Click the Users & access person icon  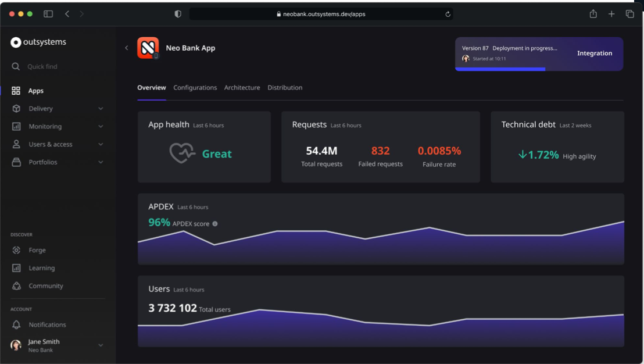(x=16, y=144)
